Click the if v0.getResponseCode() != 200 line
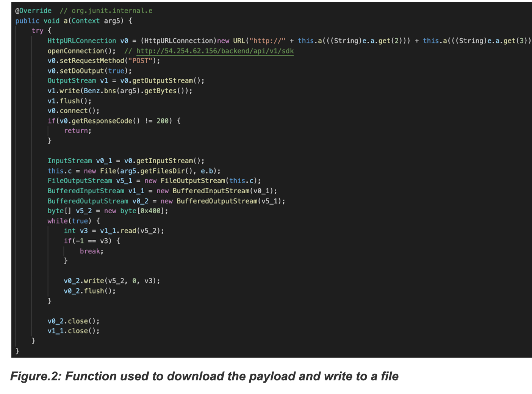The image size is (532, 394). point(114,121)
